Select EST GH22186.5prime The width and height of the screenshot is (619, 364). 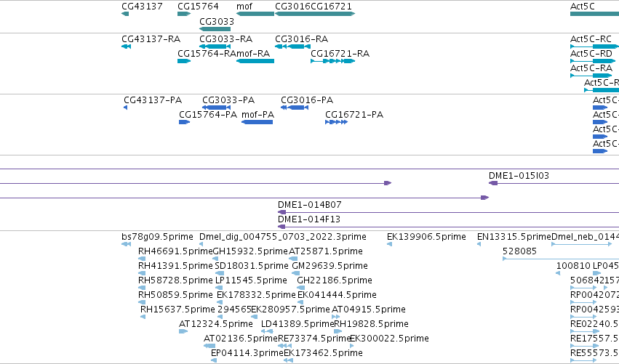tap(300, 288)
